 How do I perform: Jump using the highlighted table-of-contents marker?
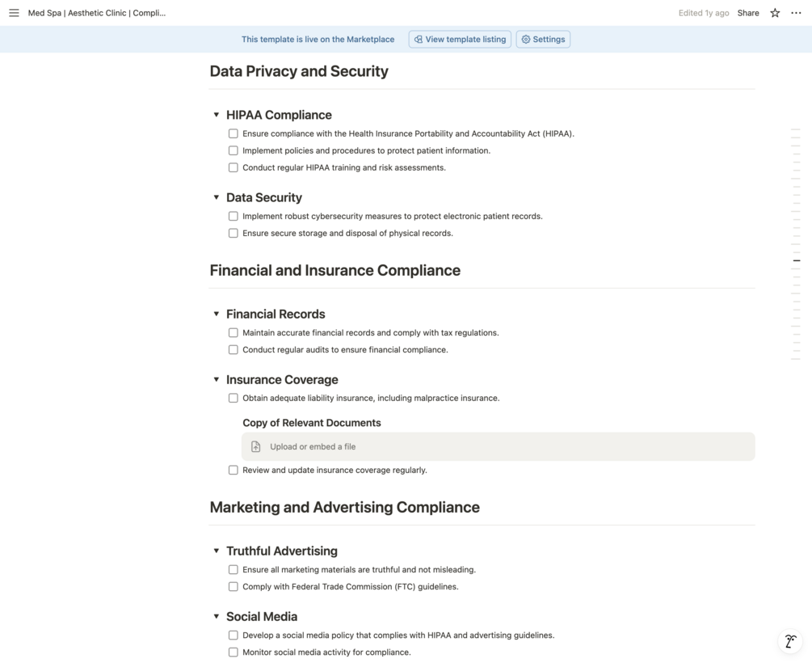796,260
